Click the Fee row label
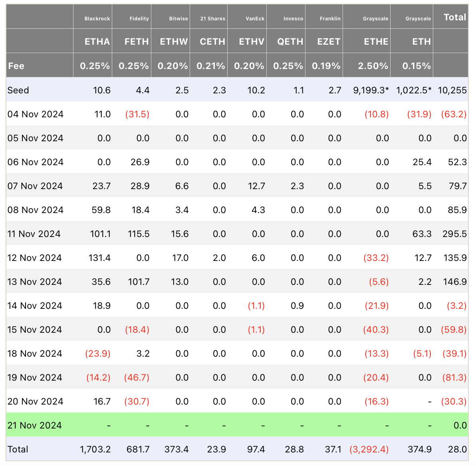The image size is (476, 466). pos(16,66)
